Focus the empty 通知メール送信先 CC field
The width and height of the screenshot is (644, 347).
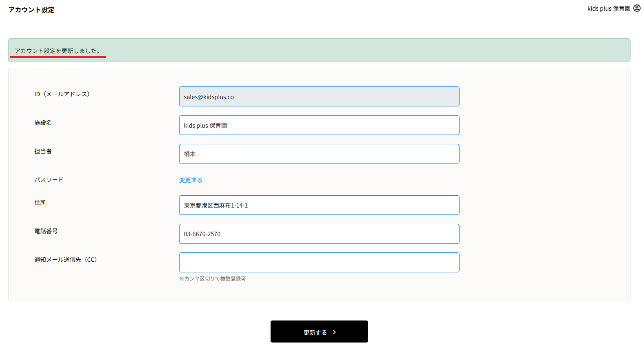319,262
